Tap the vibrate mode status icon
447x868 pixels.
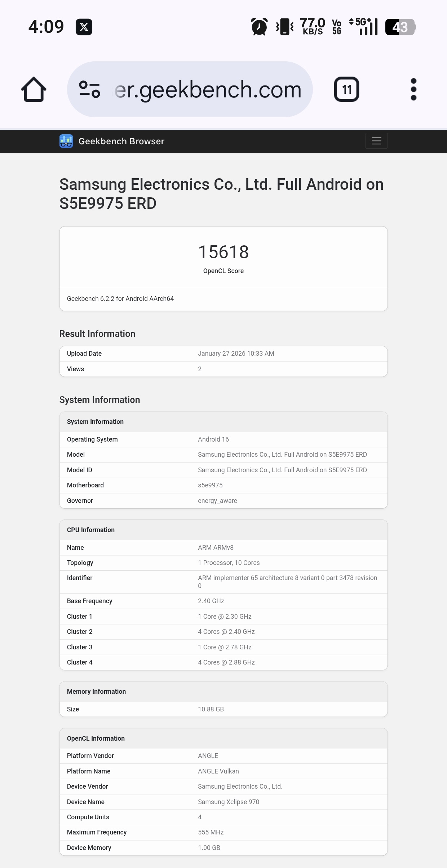pyautogui.click(x=284, y=27)
